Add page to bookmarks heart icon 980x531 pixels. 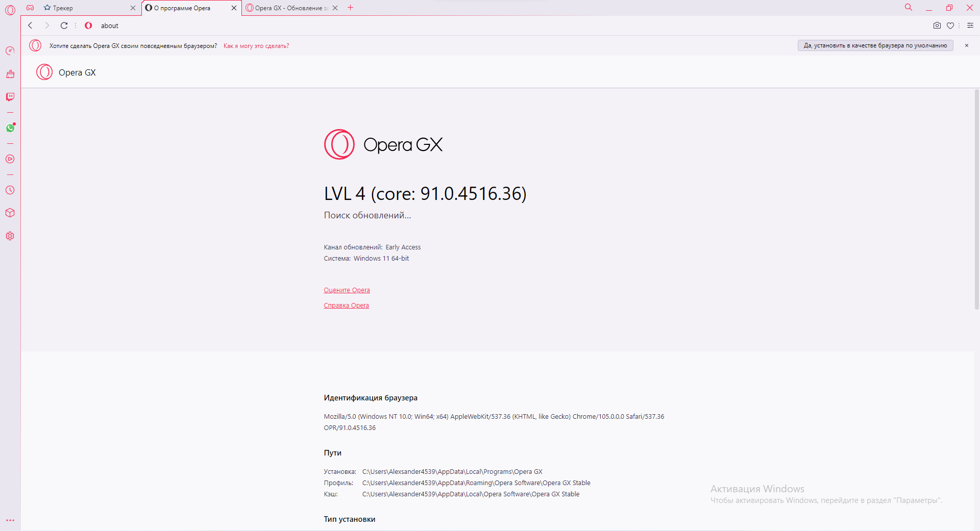pyautogui.click(x=950, y=26)
